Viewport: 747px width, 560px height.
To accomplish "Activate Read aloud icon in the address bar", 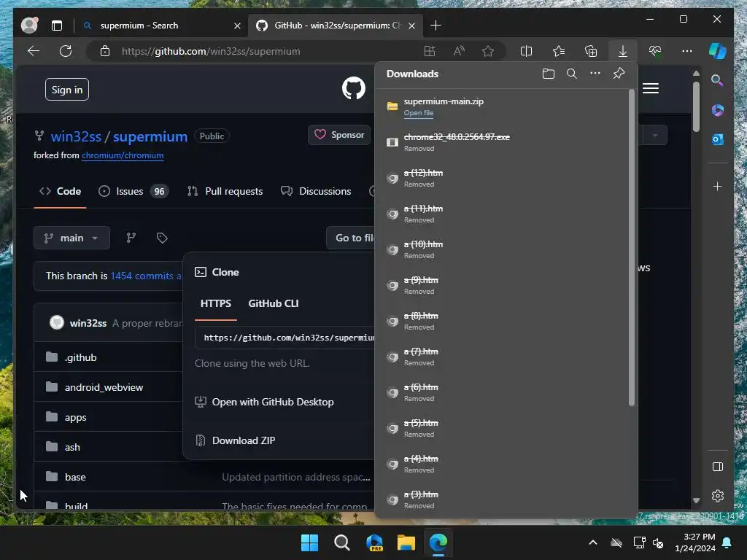I will [459, 51].
